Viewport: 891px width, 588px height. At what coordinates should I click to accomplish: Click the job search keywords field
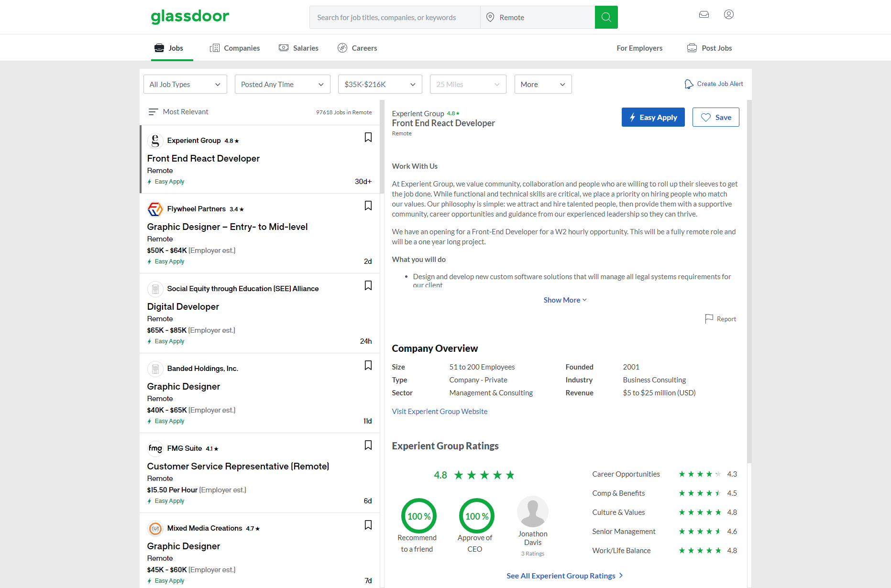395,17
